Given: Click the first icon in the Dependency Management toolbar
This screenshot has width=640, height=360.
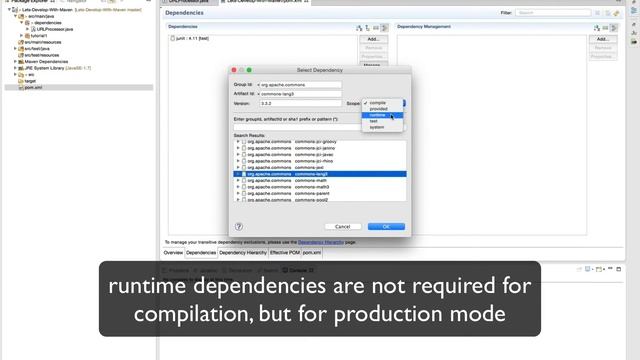Looking at the screenshot, I should (x=597, y=28).
